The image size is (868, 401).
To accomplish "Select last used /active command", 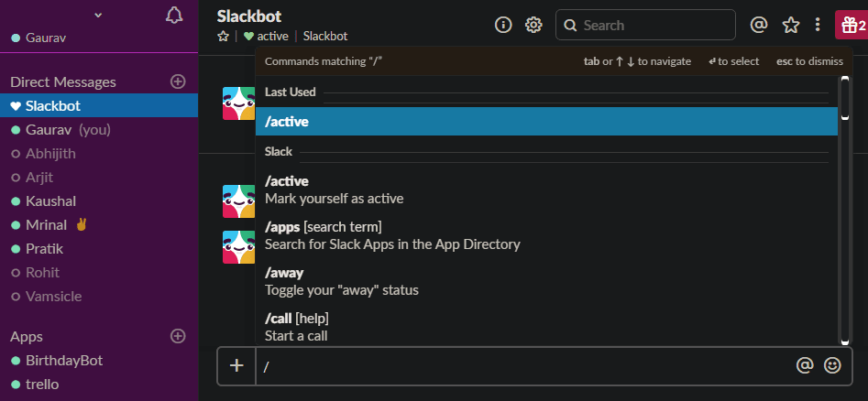I will pyautogui.click(x=546, y=122).
